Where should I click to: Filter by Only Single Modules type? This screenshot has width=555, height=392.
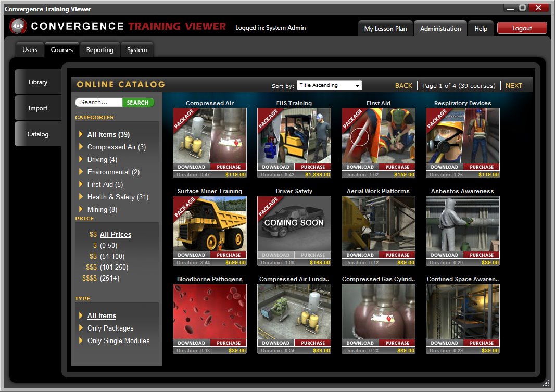118,340
